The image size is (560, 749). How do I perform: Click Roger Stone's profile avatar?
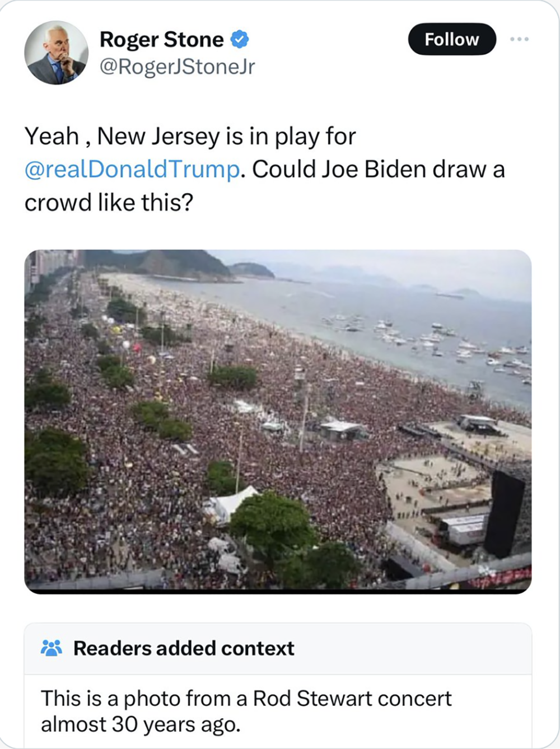pos(56,53)
